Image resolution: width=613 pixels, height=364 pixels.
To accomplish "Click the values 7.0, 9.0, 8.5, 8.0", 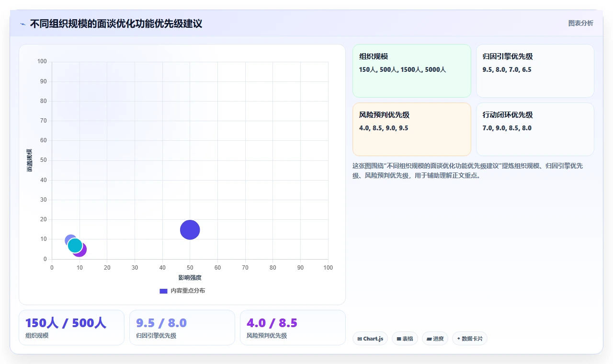I will (507, 128).
